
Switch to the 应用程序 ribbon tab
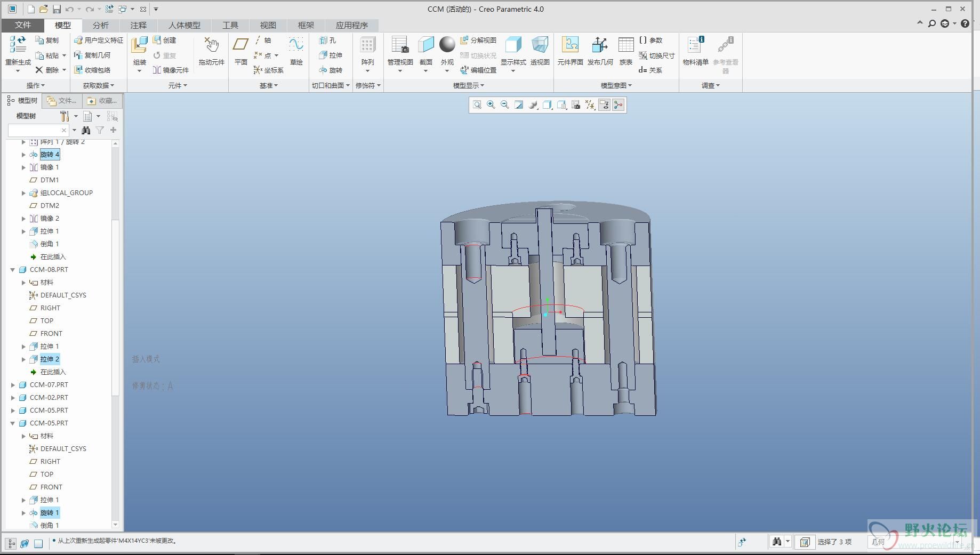[x=351, y=25]
